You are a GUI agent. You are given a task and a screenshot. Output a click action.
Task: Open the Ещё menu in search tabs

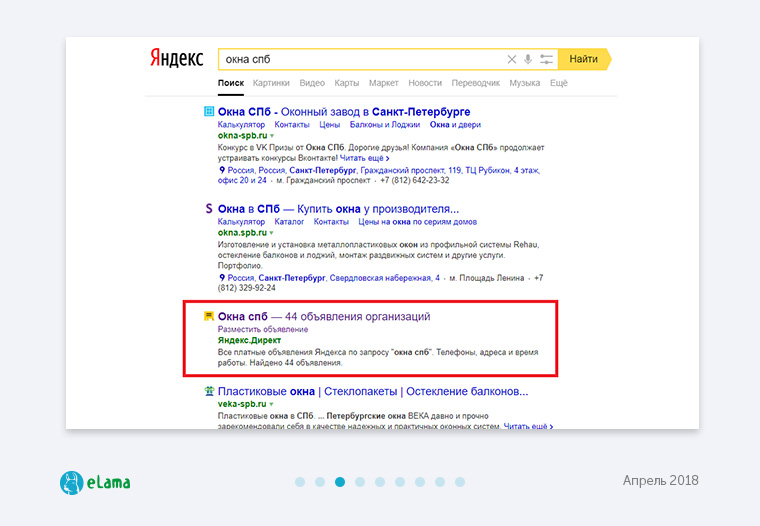point(558,83)
